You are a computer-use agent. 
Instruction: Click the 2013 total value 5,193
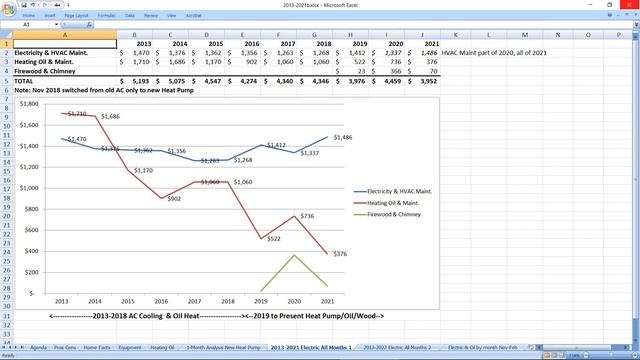(140, 81)
